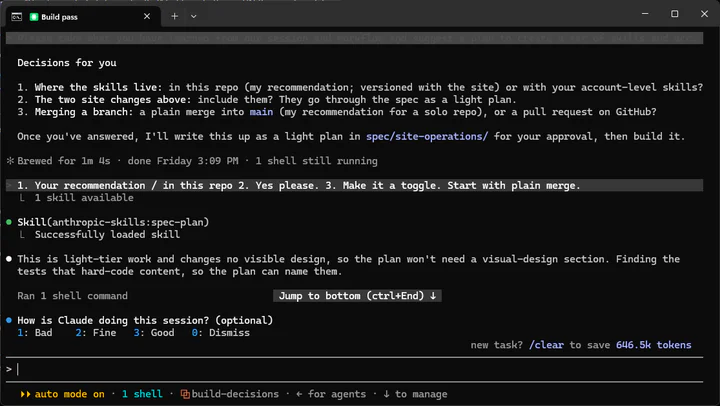The image size is (720, 406).
Task: Click the build-decisions label in status bar
Action: (235, 394)
